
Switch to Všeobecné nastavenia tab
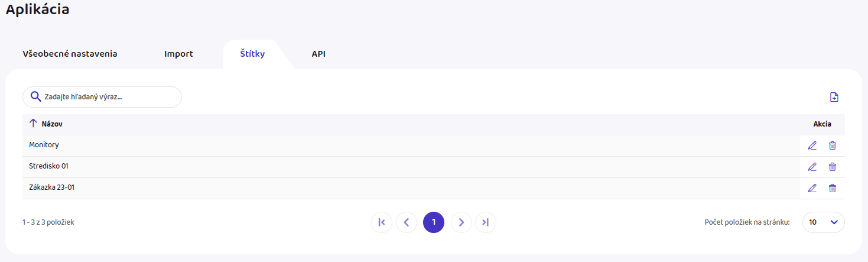tap(70, 54)
